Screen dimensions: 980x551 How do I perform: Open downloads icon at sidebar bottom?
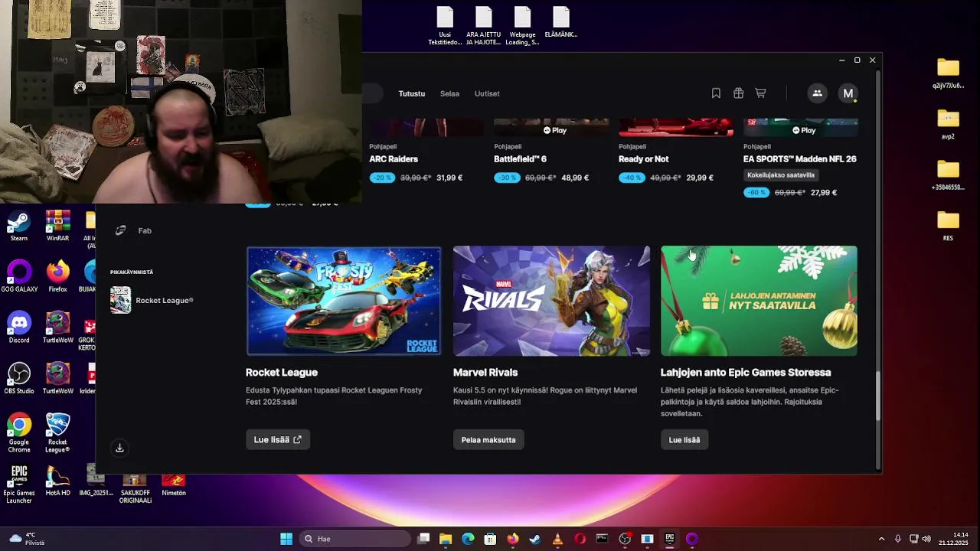pos(119,448)
